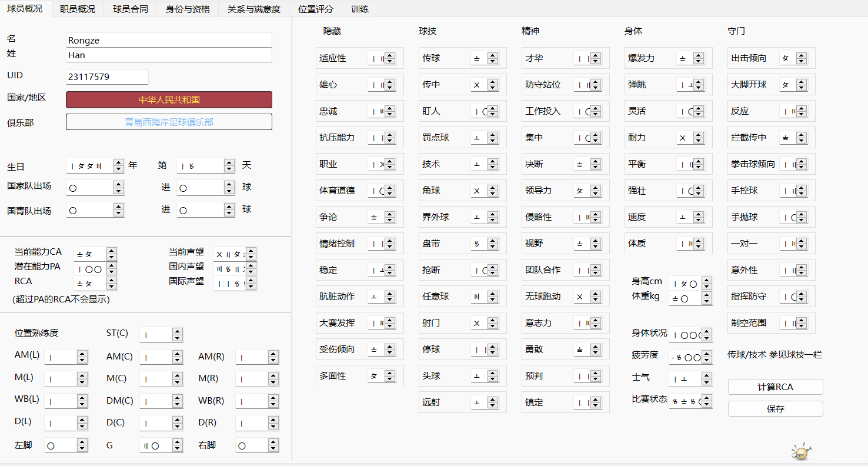868x466 pixels.
Task: Open the 训练 tab
Action: tap(360, 9)
